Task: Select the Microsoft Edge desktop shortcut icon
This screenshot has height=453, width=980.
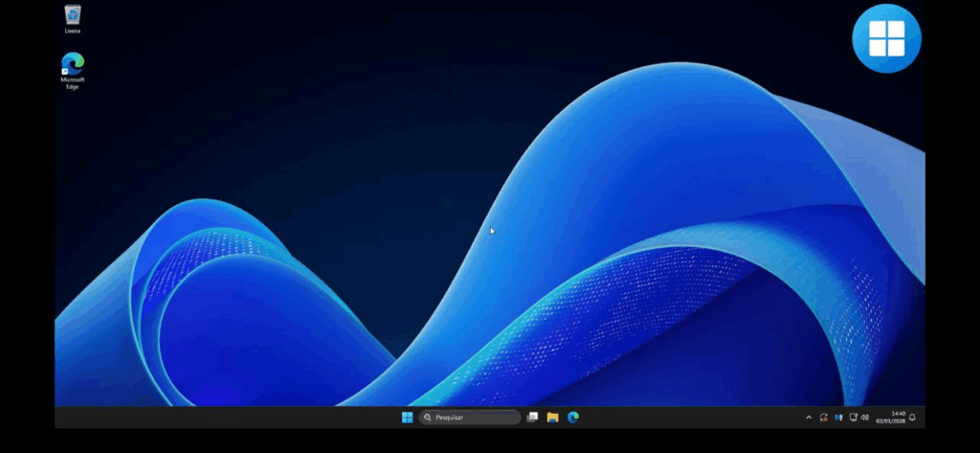Action: tap(73, 64)
